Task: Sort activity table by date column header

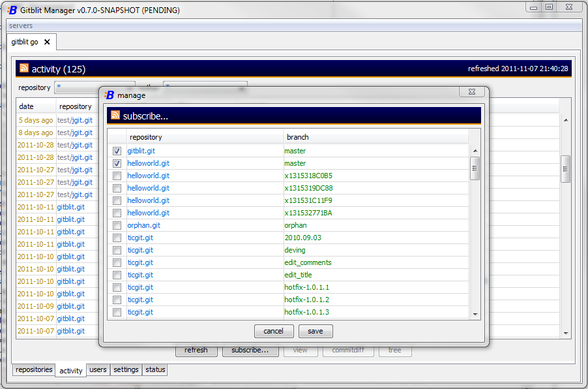Action: click(x=36, y=106)
